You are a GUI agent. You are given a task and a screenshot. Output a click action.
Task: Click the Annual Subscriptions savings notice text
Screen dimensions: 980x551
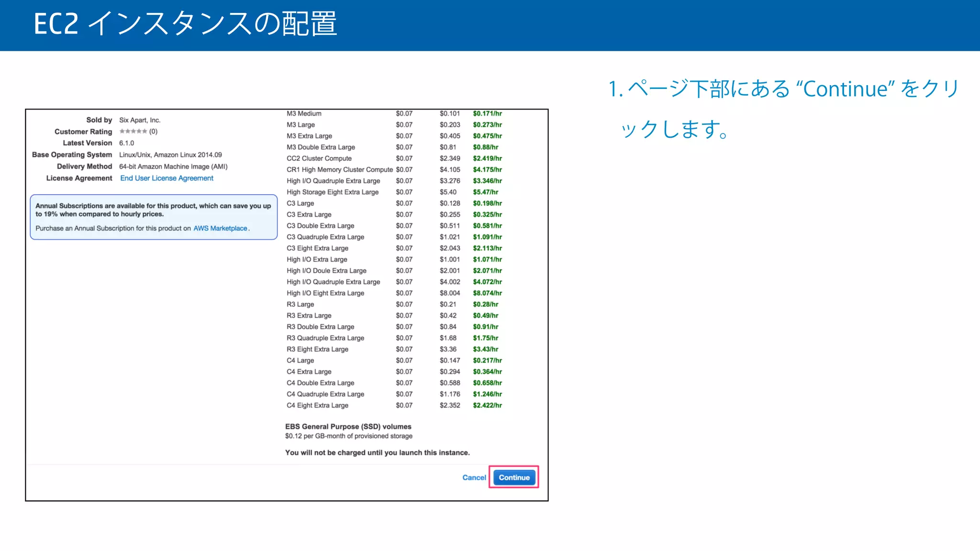tap(153, 210)
